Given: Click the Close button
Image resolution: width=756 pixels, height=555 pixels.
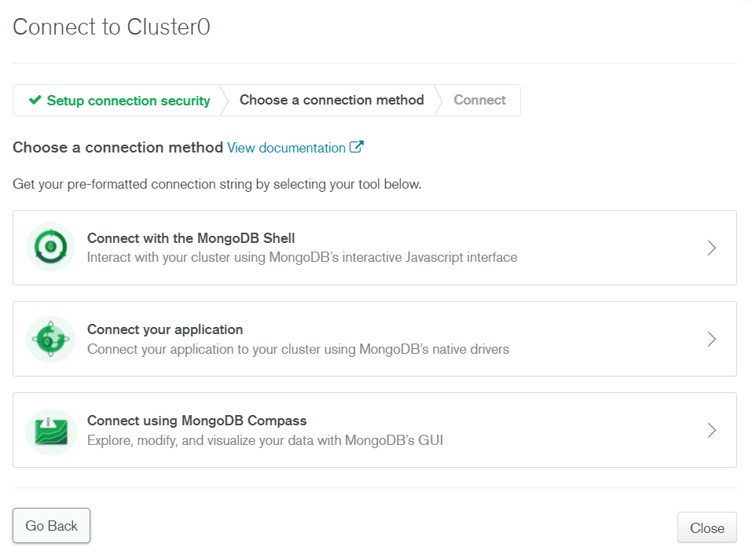Looking at the screenshot, I should click(706, 528).
